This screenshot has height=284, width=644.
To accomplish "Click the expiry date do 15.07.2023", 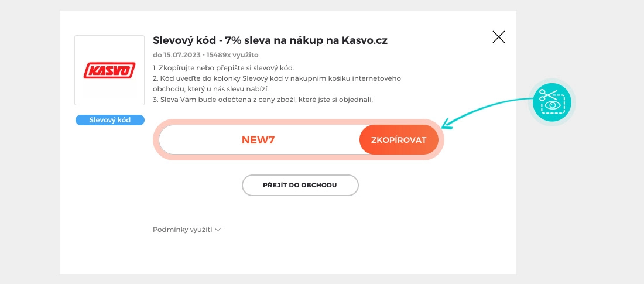I will pos(176,55).
